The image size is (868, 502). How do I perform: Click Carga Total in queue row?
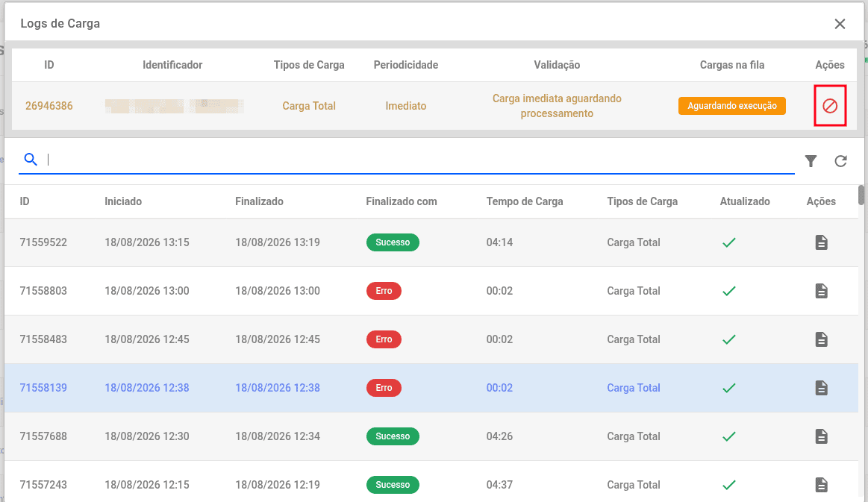[309, 106]
